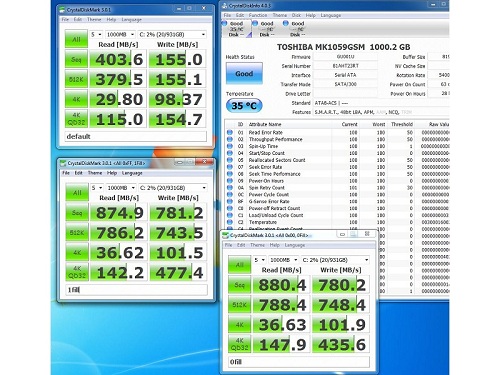Viewport: 500px width, 375px height.
Task: Open 1000MB size dropdown in 1fill window
Action: (x=121, y=188)
